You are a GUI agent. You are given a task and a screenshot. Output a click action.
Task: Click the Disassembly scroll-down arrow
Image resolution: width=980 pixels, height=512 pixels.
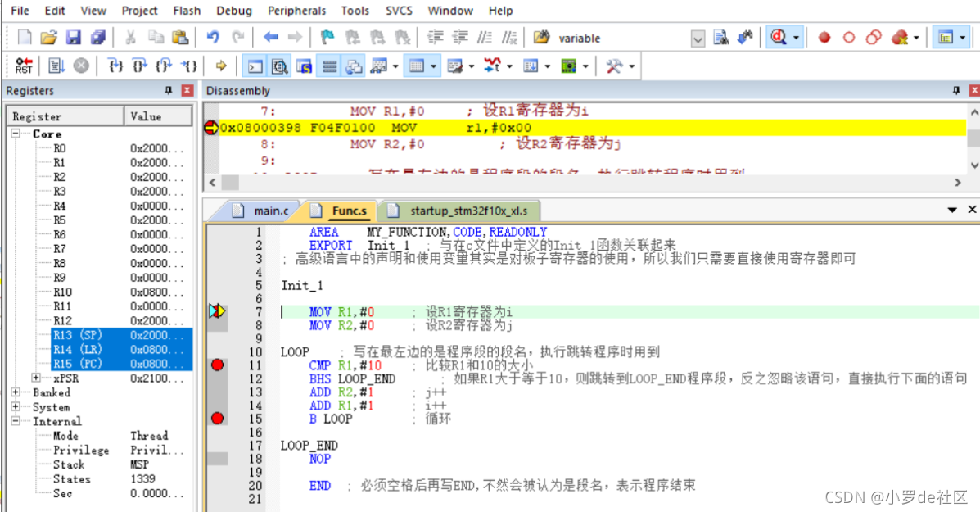[x=973, y=165]
